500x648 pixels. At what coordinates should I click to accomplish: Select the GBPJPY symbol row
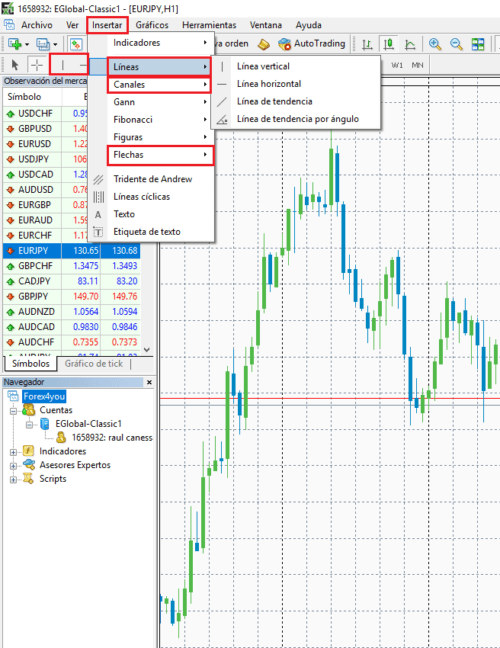[x=71, y=296]
